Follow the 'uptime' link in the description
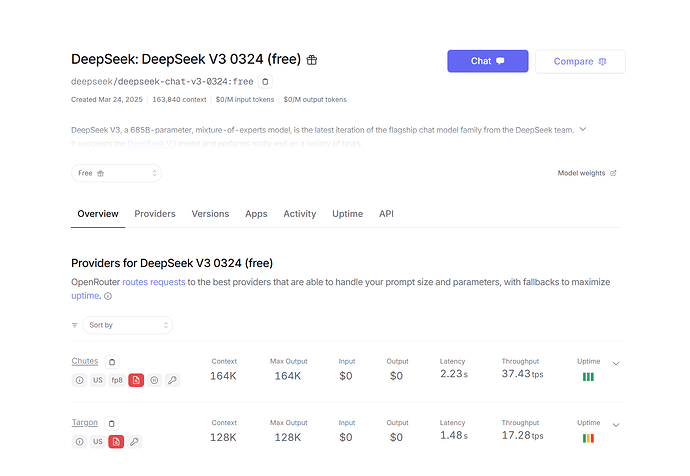 tap(85, 296)
